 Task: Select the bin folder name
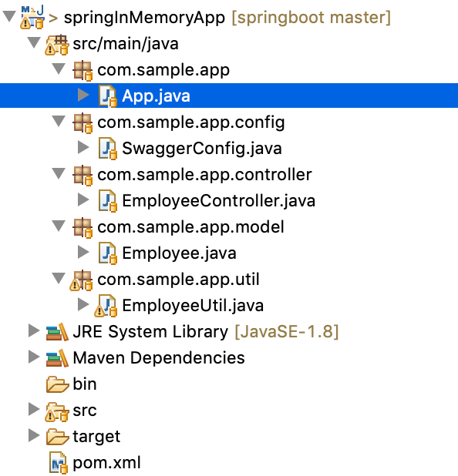click(85, 384)
